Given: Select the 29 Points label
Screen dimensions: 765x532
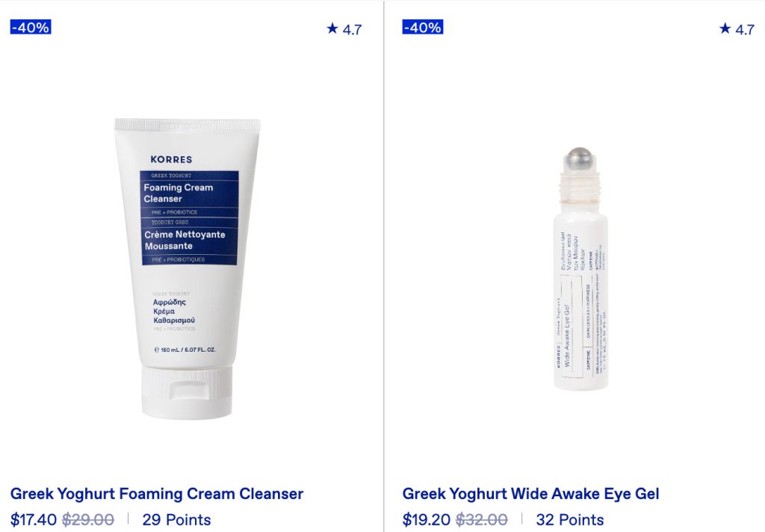Looking at the screenshot, I should 176,519.
